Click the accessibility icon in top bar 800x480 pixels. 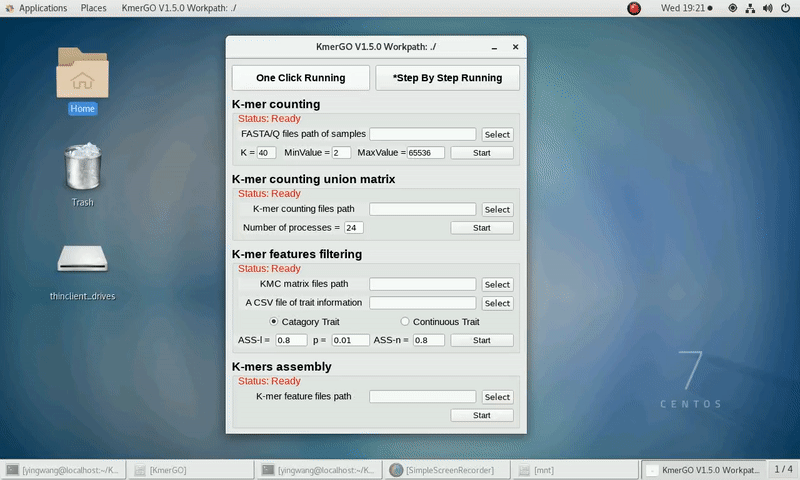click(x=733, y=8)
